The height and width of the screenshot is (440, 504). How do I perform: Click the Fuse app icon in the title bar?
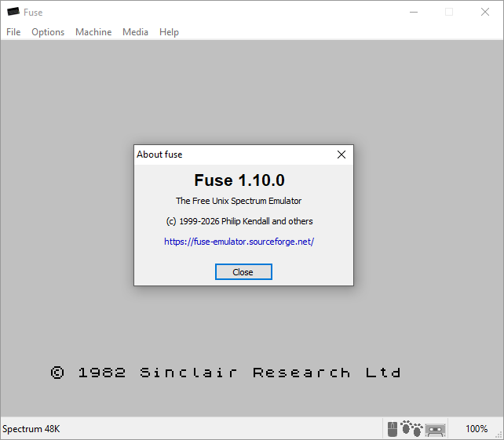pyautogui.click(x=13, y=12)
